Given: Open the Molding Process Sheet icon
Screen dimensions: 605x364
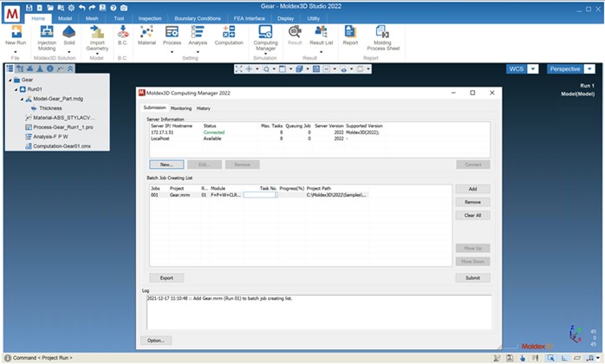Looking at the screenshot, I should pyautogui.click(x=382, y=32).
